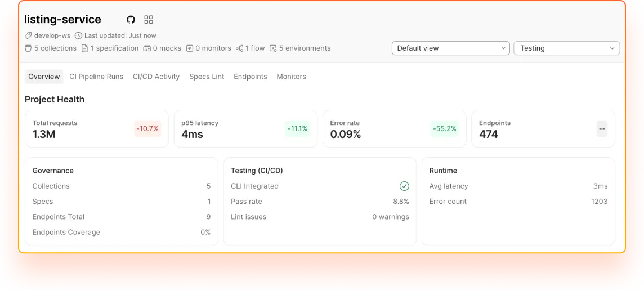Open the 1 flow icon
Screen dimensions: 644x290
(239, 48)
